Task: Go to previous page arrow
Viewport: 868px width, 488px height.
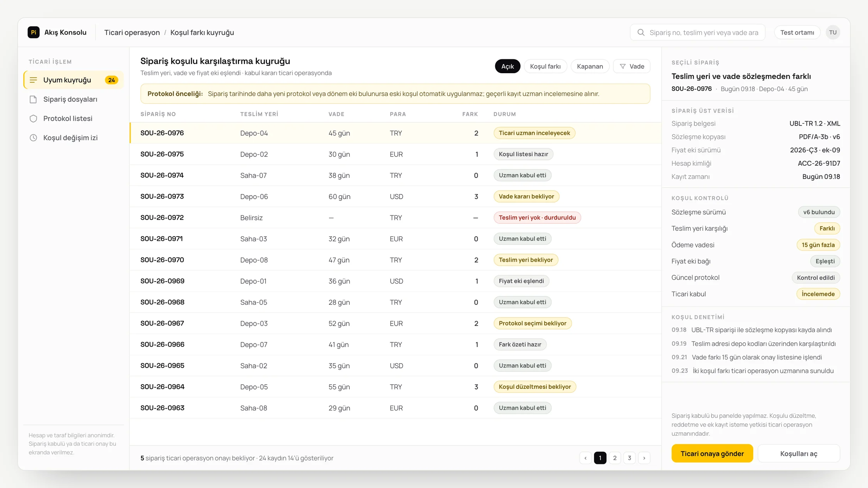Action: coord(586,458)
